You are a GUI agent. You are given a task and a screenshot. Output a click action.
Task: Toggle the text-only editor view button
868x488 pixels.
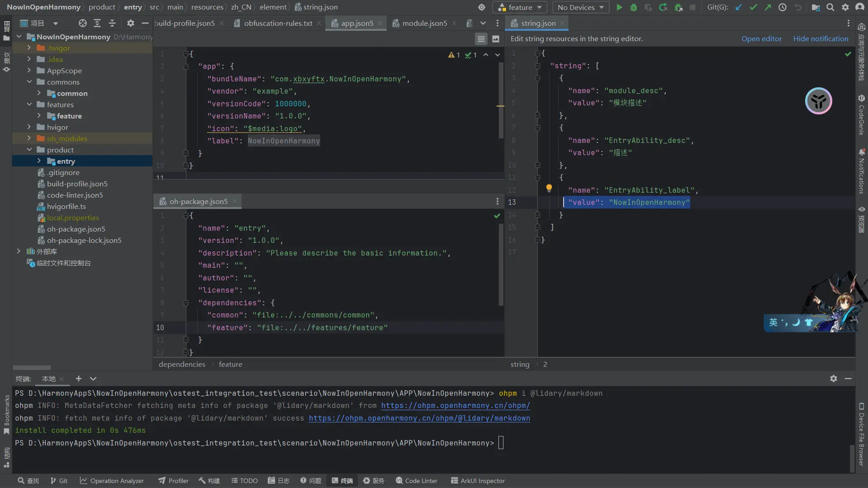click(481, 39)
